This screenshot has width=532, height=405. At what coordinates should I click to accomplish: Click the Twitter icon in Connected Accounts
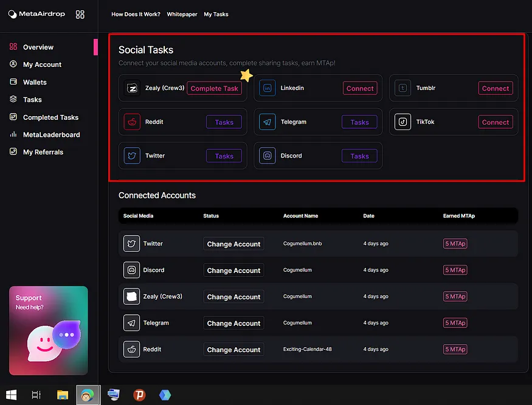pos(132,243)
